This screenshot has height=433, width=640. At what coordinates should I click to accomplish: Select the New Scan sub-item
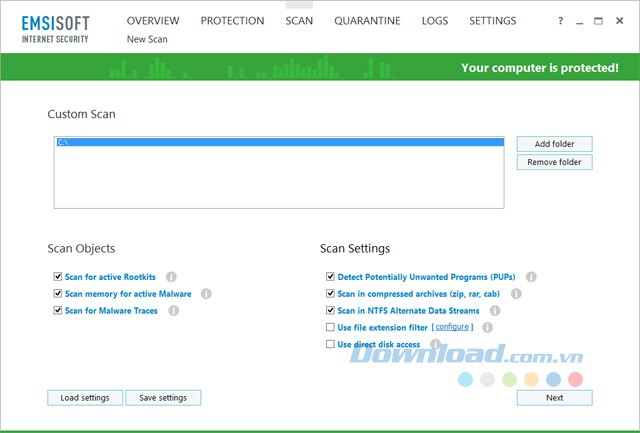tap(147, 39)
